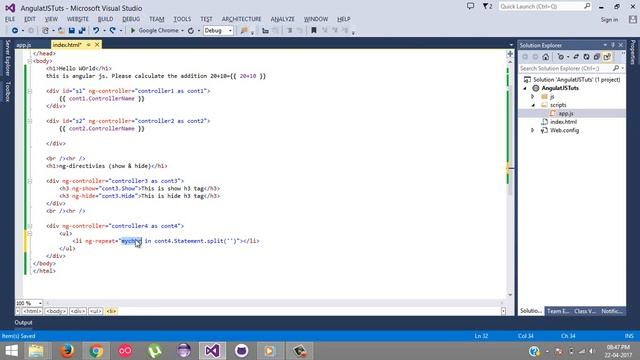The width and height of the screenshot is (640, 360).
Task: Click the Quick Launch search box
Action: coord(544,7)
